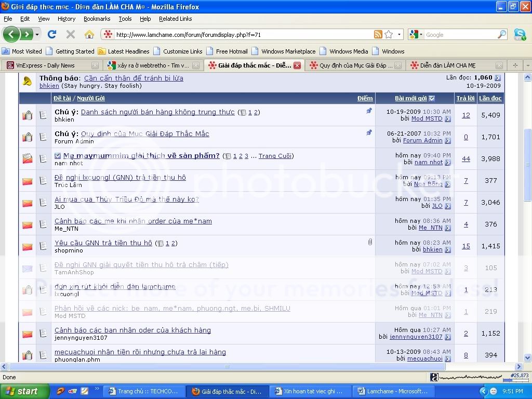The height and width of the screenshot is (399, 532).
Task: Click the Home toolbar icon
Action: pyautogui.click(x=89, y=35)
